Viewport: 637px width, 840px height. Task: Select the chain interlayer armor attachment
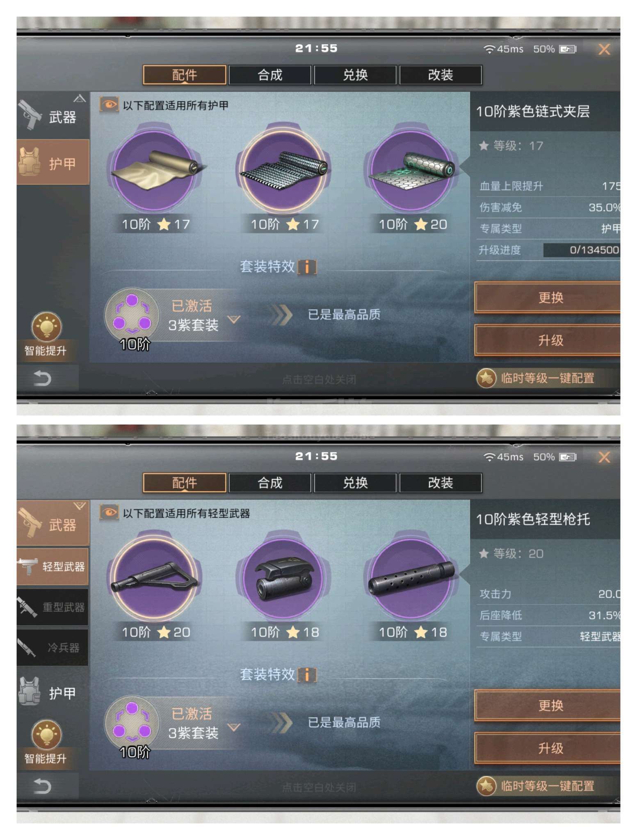point(283,169)
